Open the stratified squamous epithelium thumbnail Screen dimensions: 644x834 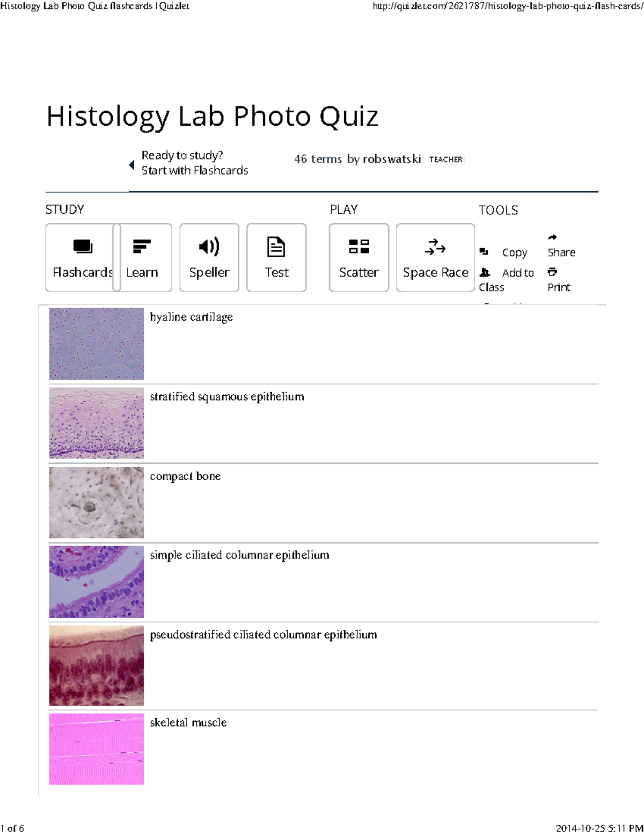coord(96,422)
